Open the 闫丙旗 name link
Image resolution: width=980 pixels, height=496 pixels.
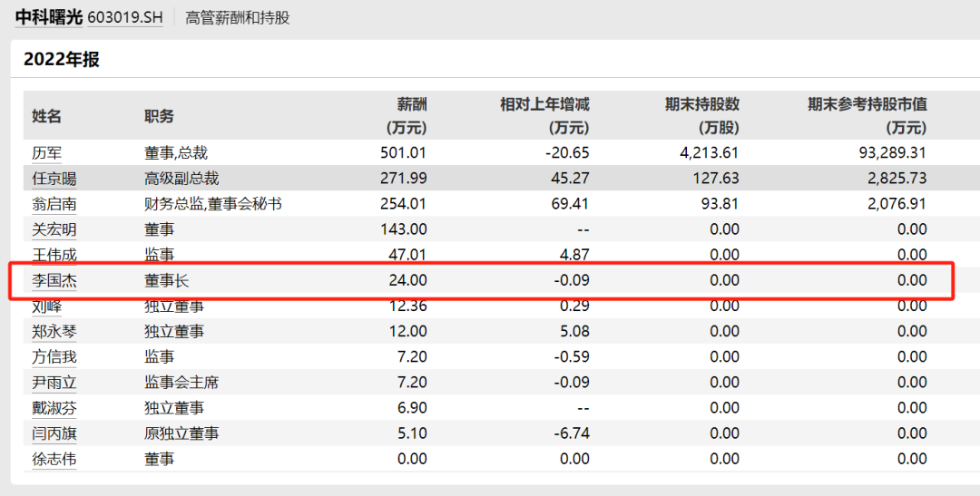coord(54,433)
